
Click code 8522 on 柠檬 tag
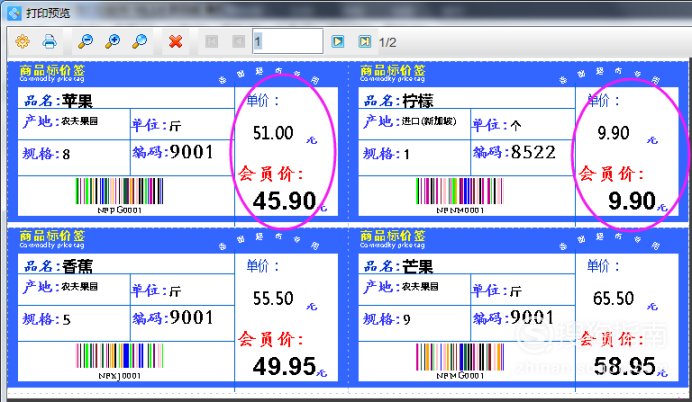pyautogui.click(x=534, y=152)
